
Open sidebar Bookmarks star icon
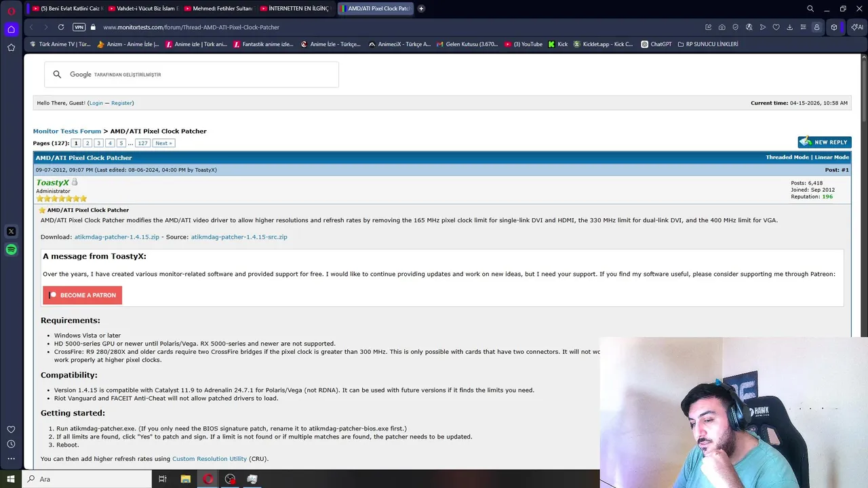[11, 47]
